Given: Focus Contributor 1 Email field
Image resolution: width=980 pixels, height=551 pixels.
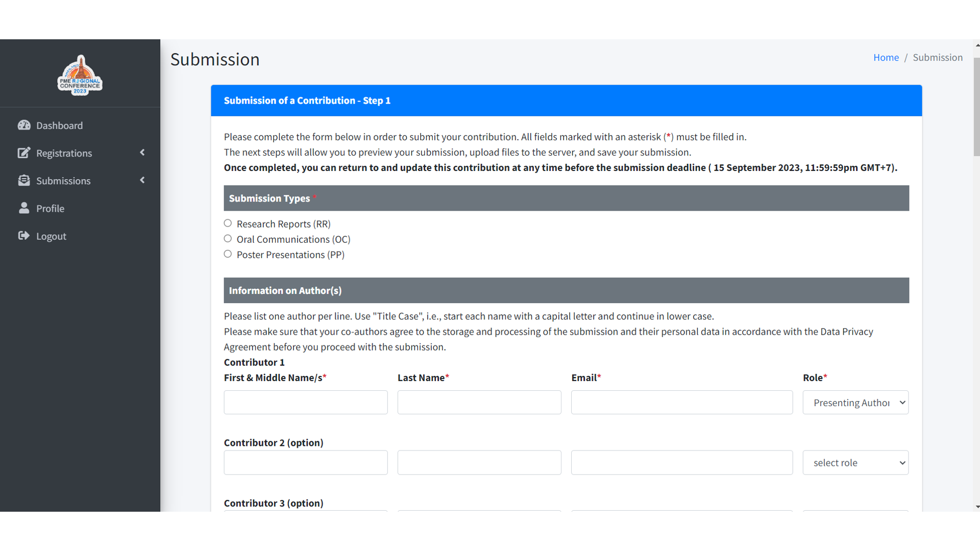Looking at the screenshot, I should tap(681, 403).
